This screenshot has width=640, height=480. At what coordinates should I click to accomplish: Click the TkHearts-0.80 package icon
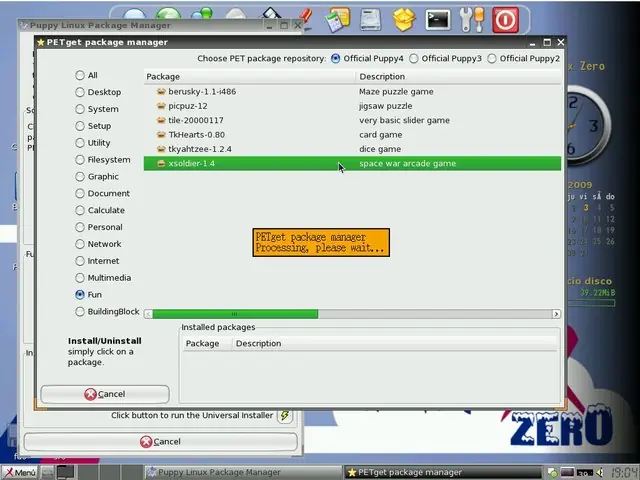click(x=161, y=134)
